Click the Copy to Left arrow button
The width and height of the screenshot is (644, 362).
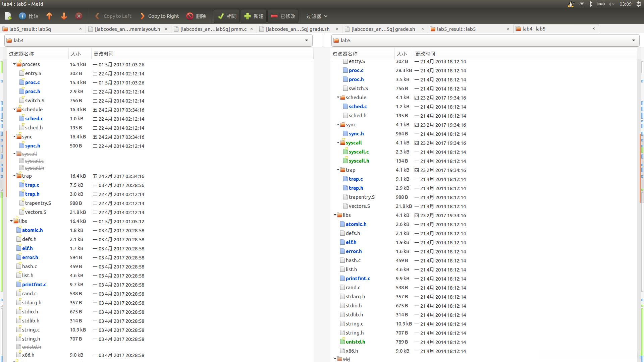[x=113, y=16]
